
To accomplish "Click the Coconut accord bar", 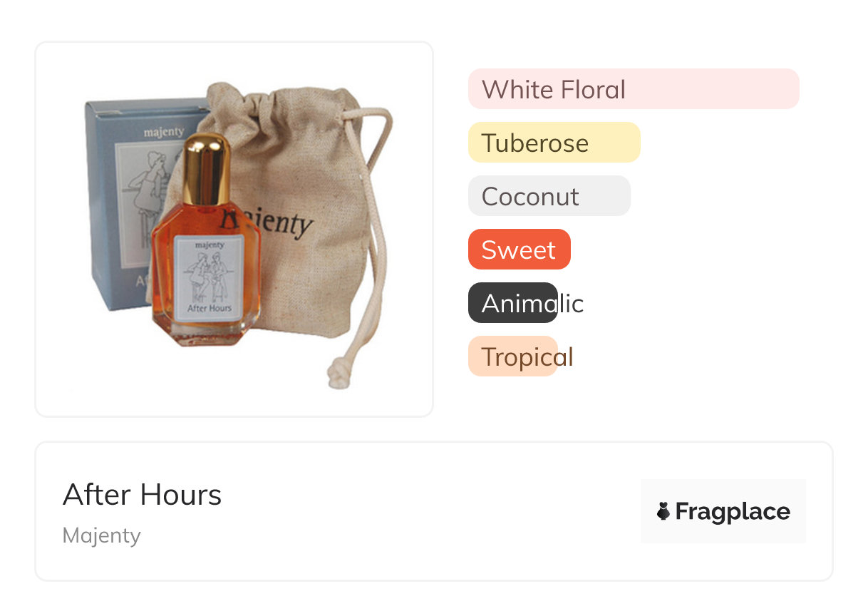I will pos(549,196).
